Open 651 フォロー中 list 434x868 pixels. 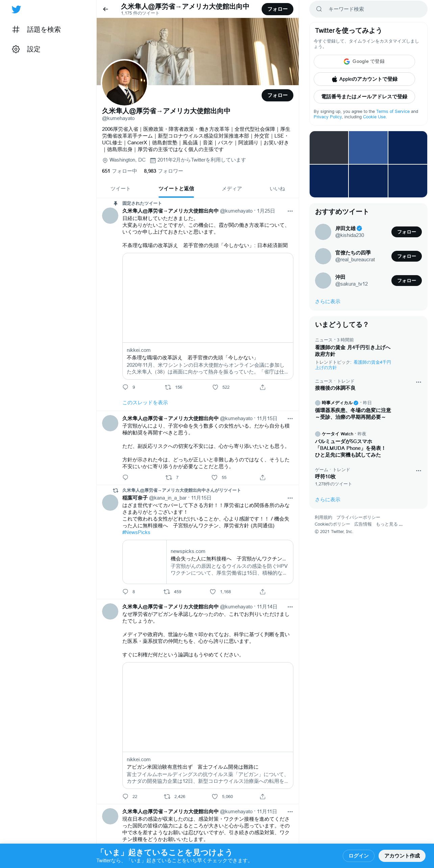point(119,171)
